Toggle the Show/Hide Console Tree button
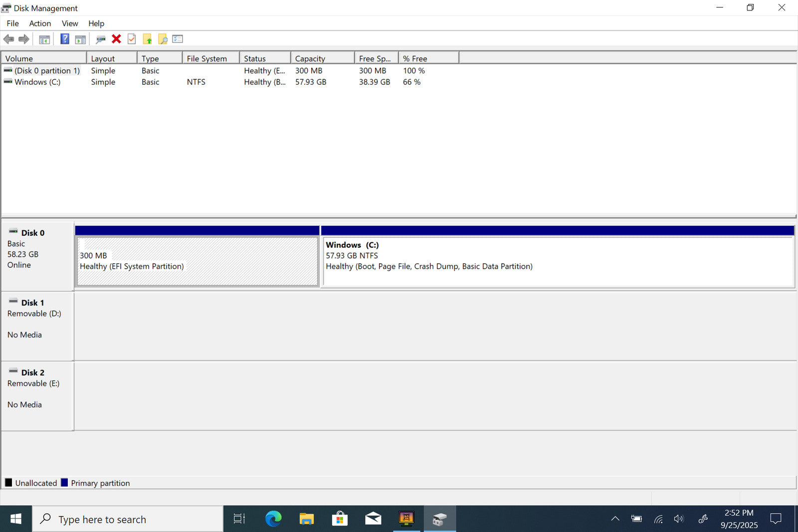 [x=44, y=39]
